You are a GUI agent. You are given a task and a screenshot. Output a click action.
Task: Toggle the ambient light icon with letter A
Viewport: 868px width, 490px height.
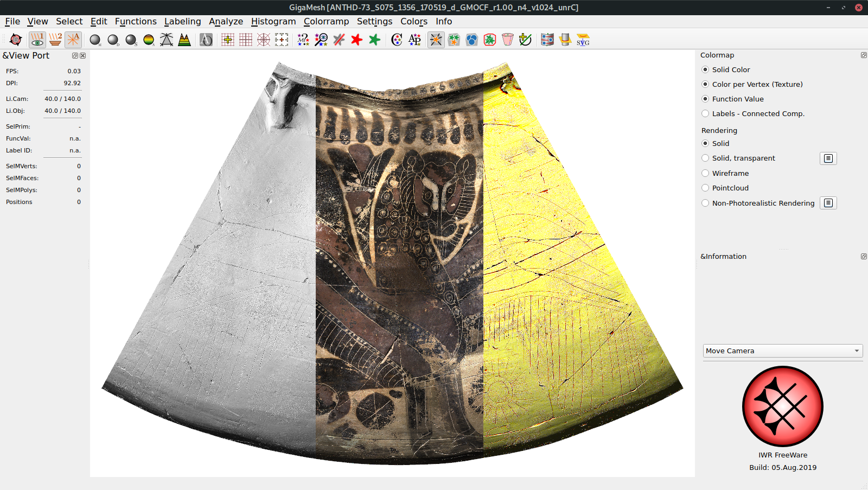(x=73, y=40)
